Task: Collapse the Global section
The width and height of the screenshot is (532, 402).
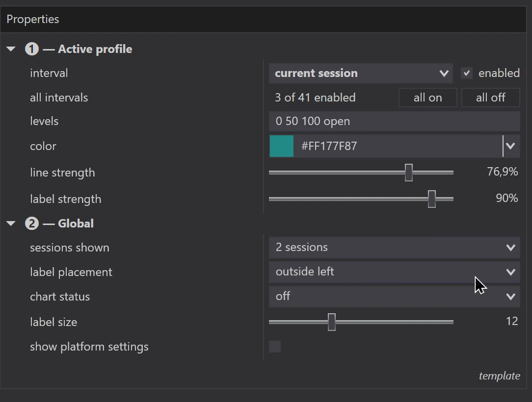Action: [x=11, y=224]
